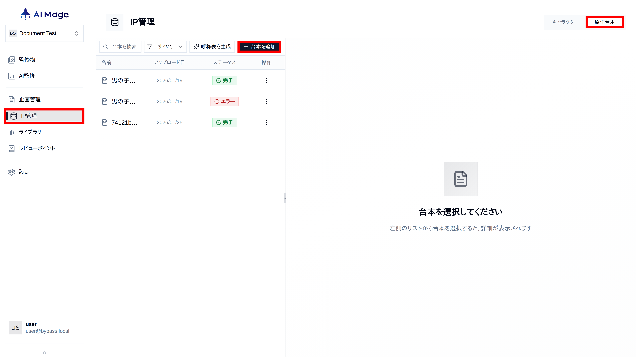
Task: Select the ライブラリ library icon
Action: tap(12, 132)
